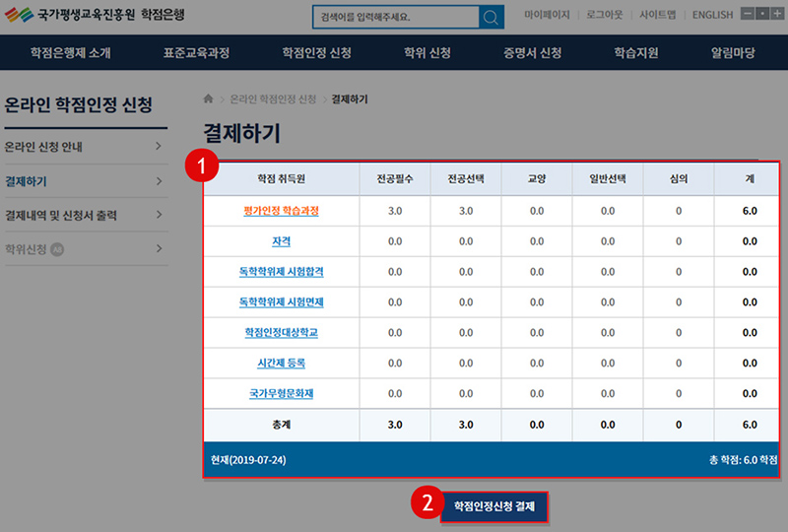Viewport: 788px width, 532px height.
Task: Open the 학점은행제 소개 menu
Action: pos(70,53)
